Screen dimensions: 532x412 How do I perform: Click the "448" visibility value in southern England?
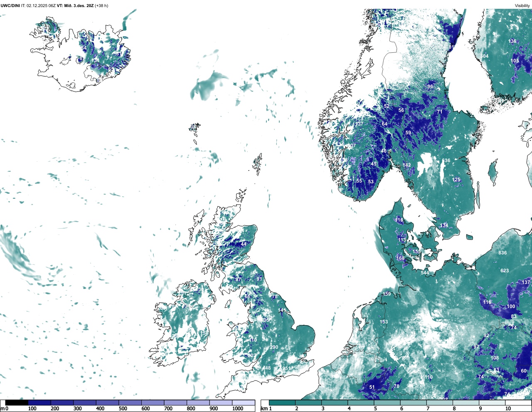pyautogui.click(x=267, y=368)
